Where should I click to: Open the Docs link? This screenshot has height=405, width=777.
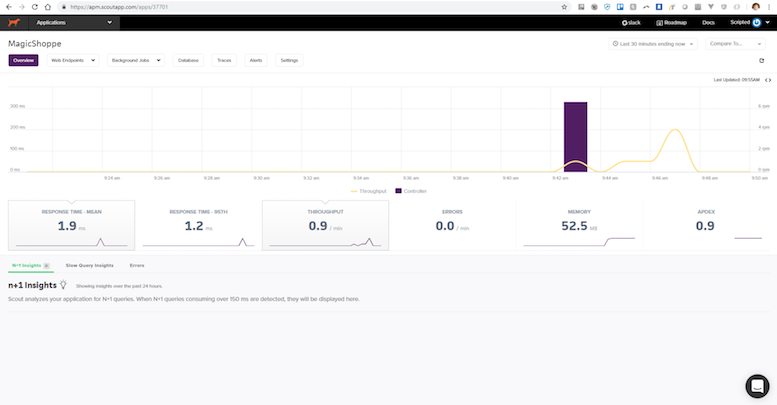(x=708, y=23)
